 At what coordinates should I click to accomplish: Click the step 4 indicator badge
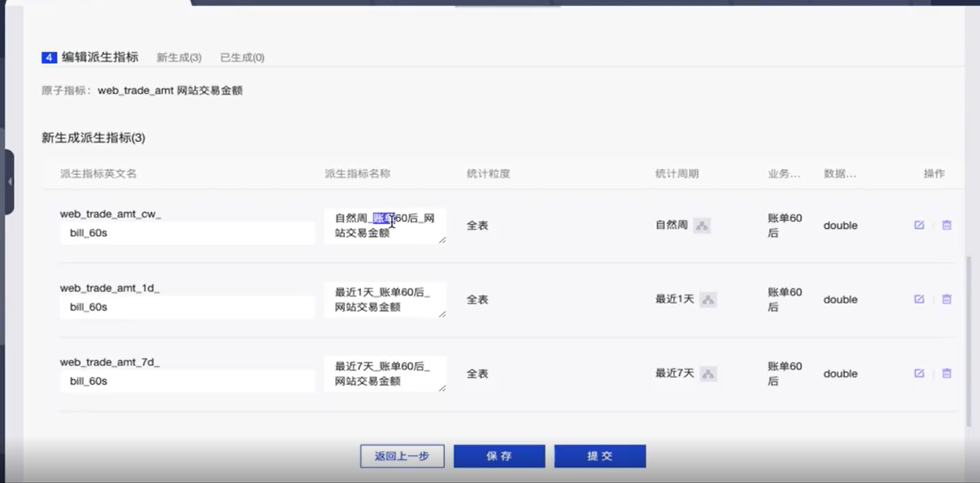[x=47, y=58]
